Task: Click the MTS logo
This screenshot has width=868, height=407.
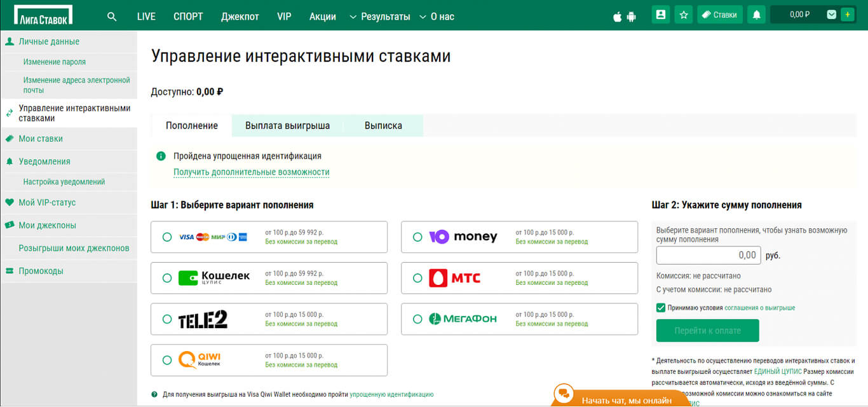Action: [x=455, y=278]
